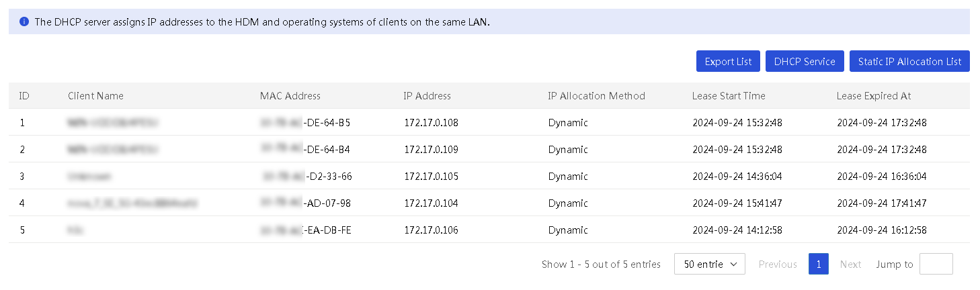Select IP address 172.17.0.104

(431, 203)
